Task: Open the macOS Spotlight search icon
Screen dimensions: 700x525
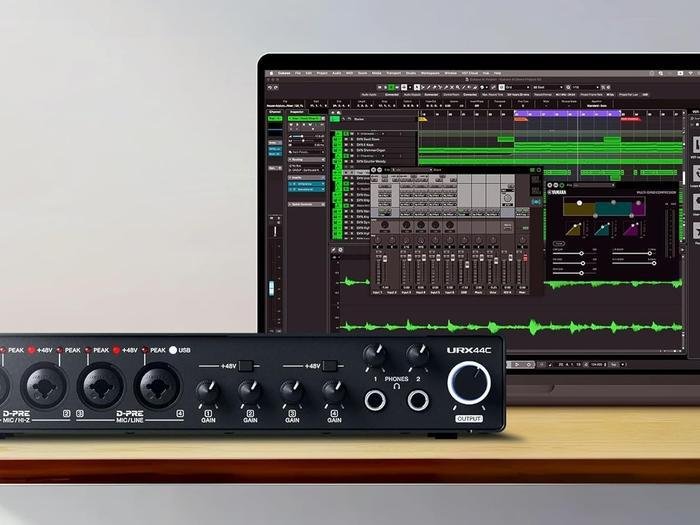Action: coord(661,73)
